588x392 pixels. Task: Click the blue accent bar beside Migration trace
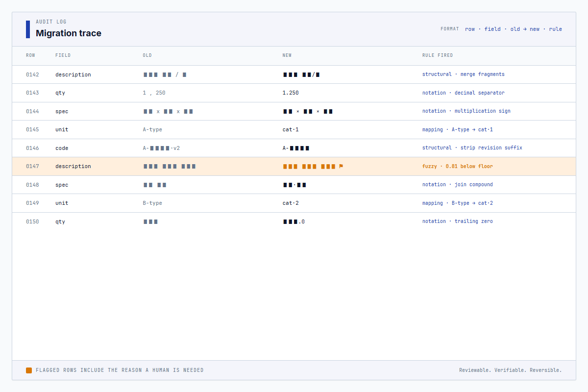(28, 29)
